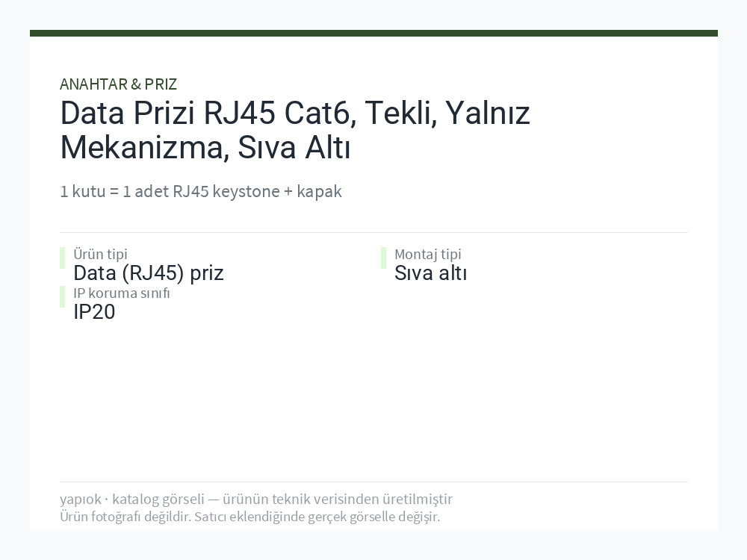Click the Ürün tipi label

pos(100,254)
